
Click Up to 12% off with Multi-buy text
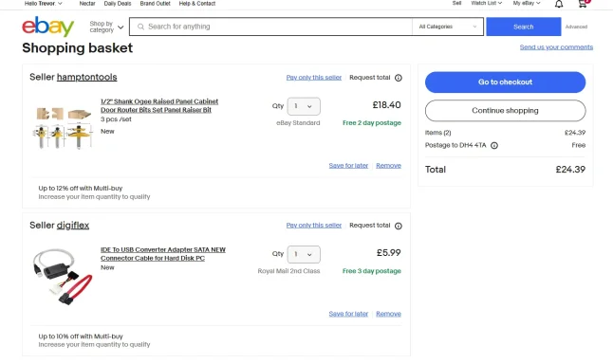point(81,189)
